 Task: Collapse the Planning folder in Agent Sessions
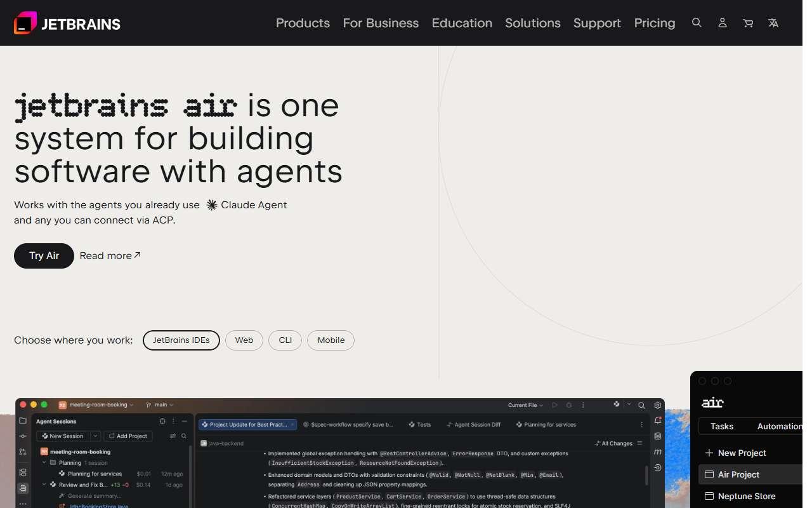click(44, 463)
